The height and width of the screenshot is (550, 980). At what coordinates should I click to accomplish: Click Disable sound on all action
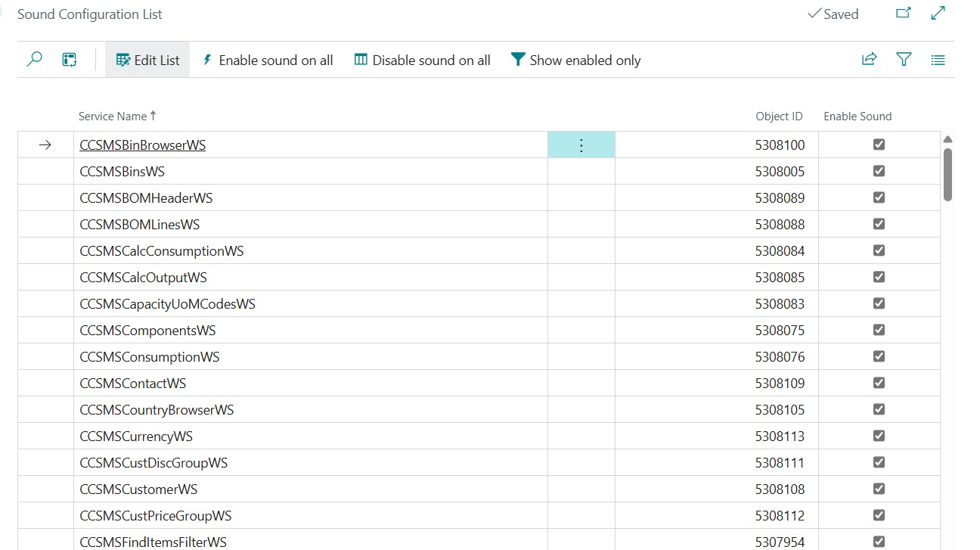pos(423,61)
